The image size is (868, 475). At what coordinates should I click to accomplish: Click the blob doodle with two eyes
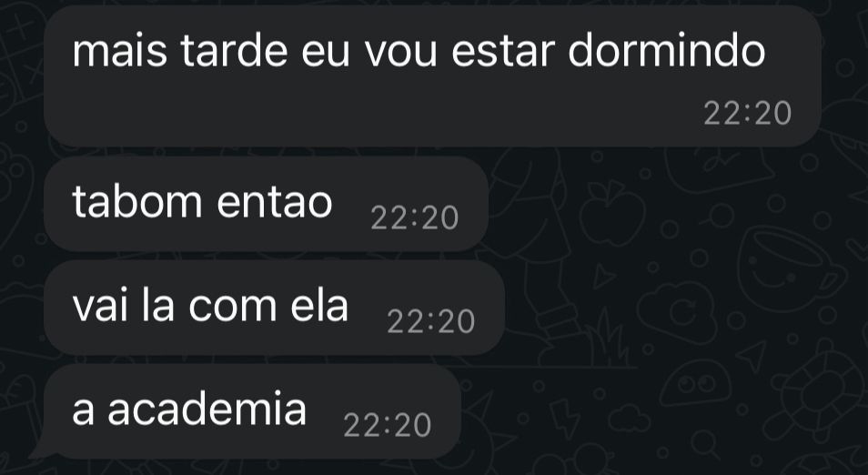point(696,383)
